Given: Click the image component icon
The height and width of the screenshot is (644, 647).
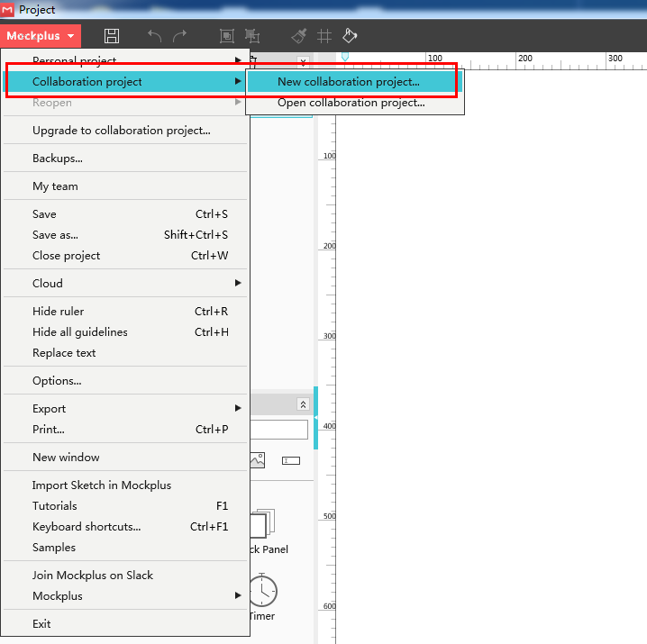Looking at the screenshot, I should point(258,460).
